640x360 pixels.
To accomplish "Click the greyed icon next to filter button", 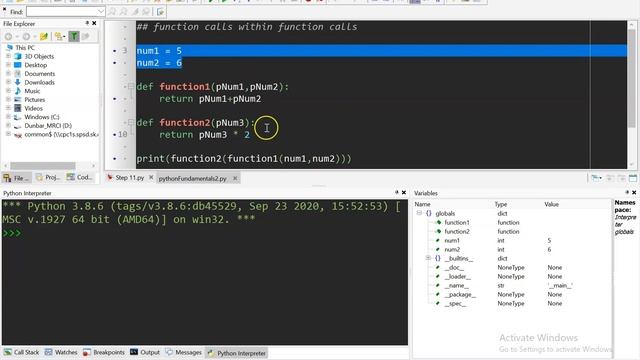I will pos(86,36).
